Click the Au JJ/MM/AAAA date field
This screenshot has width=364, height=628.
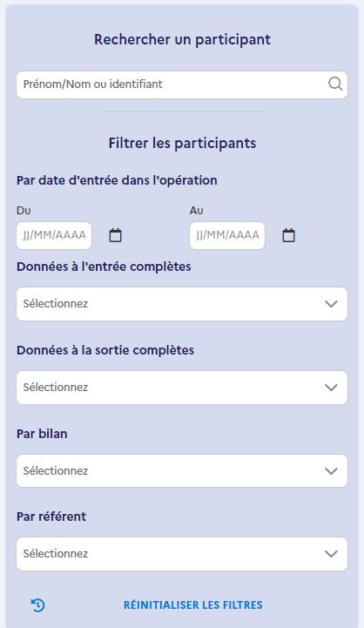click(x=227, y=235)
